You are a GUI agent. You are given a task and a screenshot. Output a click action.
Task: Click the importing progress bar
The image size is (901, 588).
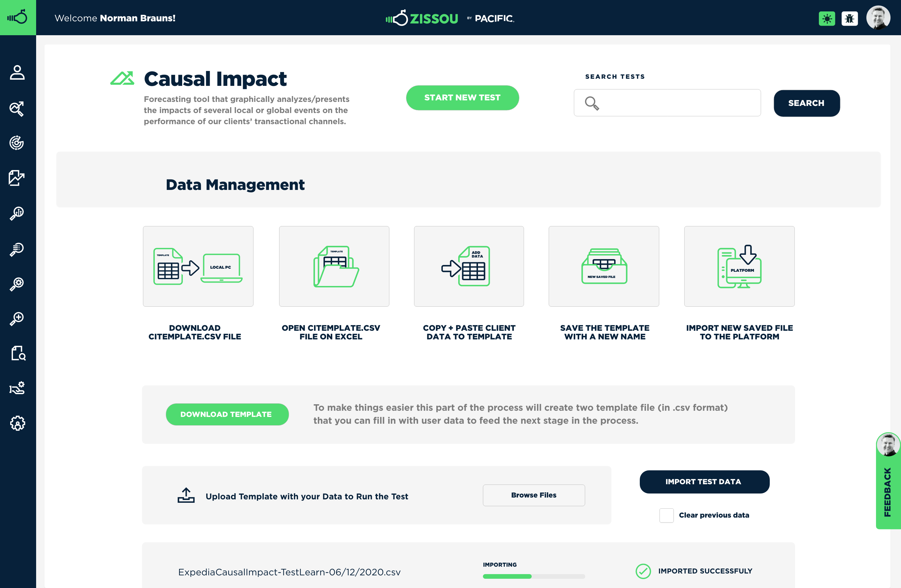(x=534, y=576)
